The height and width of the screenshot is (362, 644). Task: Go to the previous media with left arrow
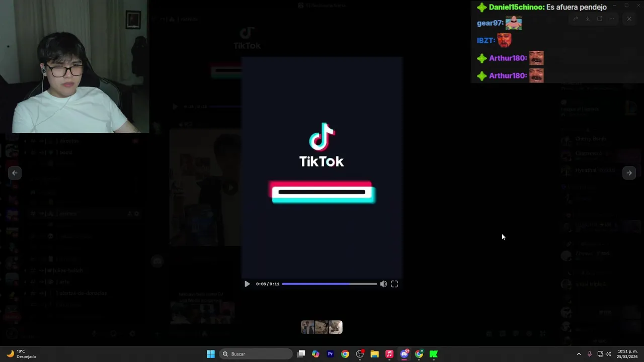[x=15, y=173]
